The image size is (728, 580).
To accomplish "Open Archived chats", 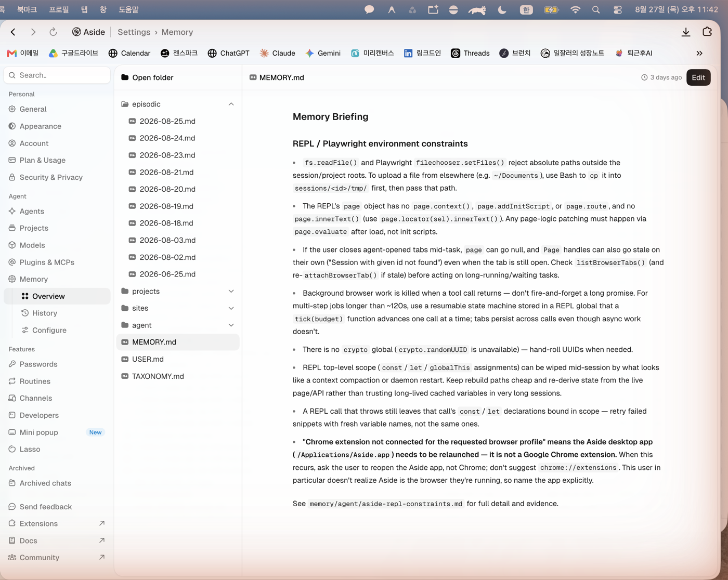I will pos(57,483).
